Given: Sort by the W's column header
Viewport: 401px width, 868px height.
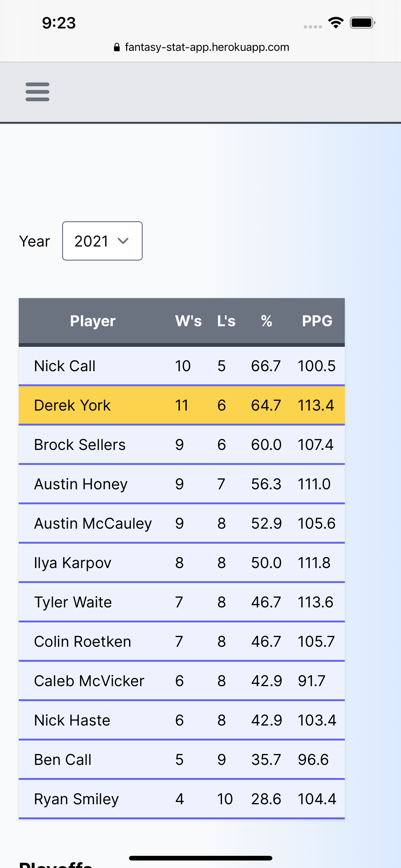Looking at the screenshot, I should pos(188,321).
